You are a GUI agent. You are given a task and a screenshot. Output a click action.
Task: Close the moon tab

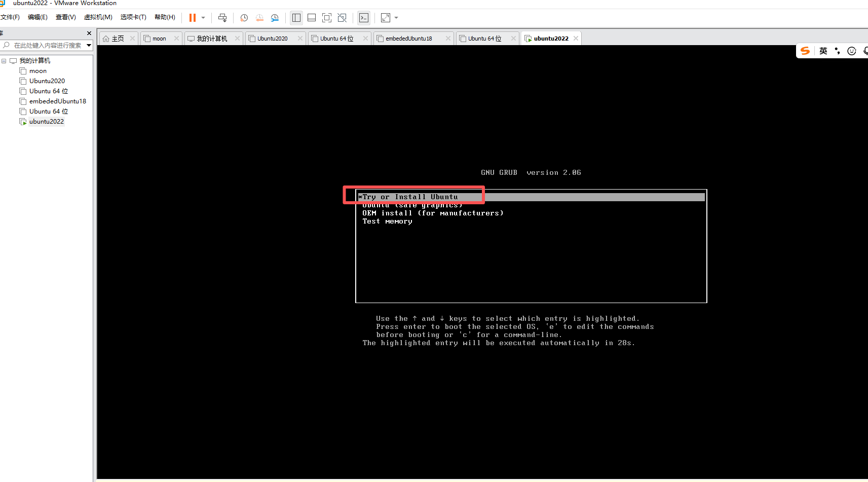[x=176, y=39]
